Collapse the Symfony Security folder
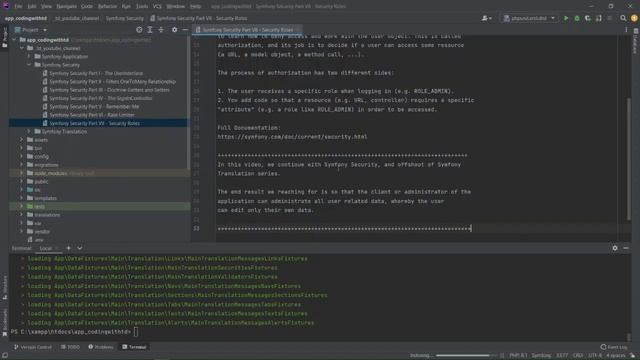640x360 pixels. pos(29,65)
